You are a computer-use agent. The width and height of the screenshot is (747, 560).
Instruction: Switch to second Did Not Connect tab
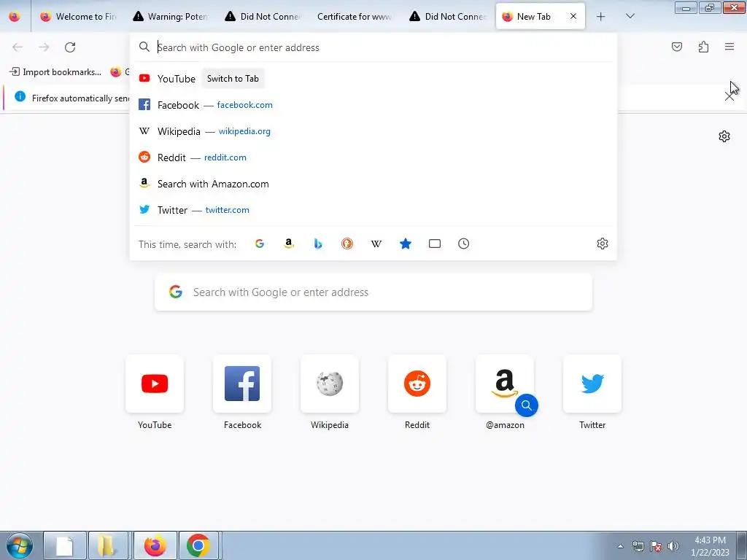447,17
